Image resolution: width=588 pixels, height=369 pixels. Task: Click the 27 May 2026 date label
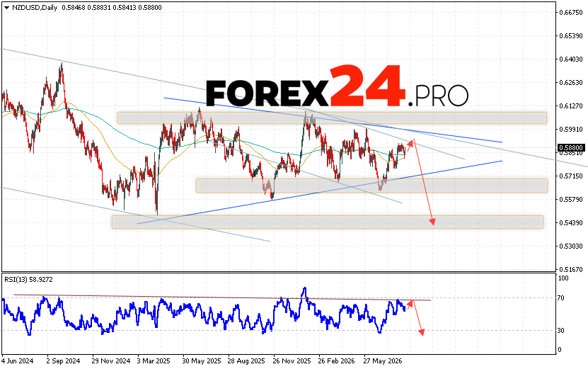coord(383,361)
